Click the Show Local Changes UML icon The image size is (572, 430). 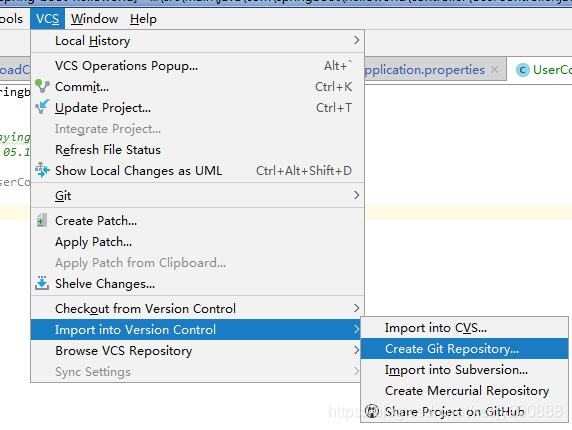[42, 170]
